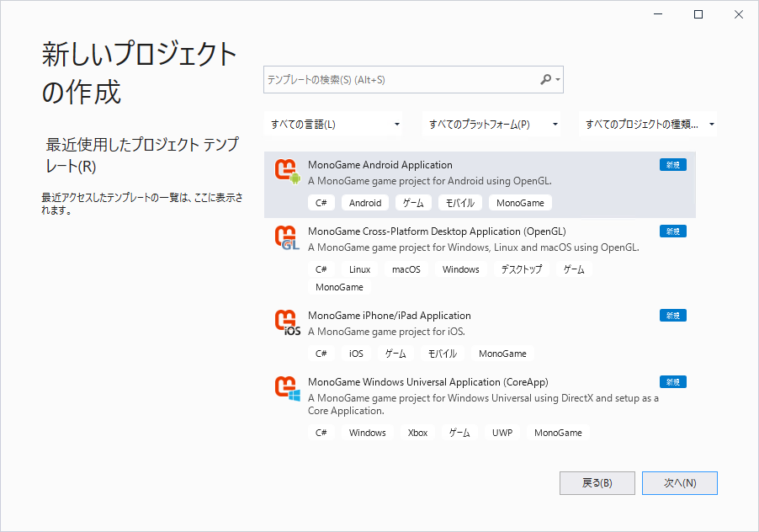Open the すべてのプロジェクトの種類 dropdown
Screen dimensions: 759x532
[x=648, y=125]
